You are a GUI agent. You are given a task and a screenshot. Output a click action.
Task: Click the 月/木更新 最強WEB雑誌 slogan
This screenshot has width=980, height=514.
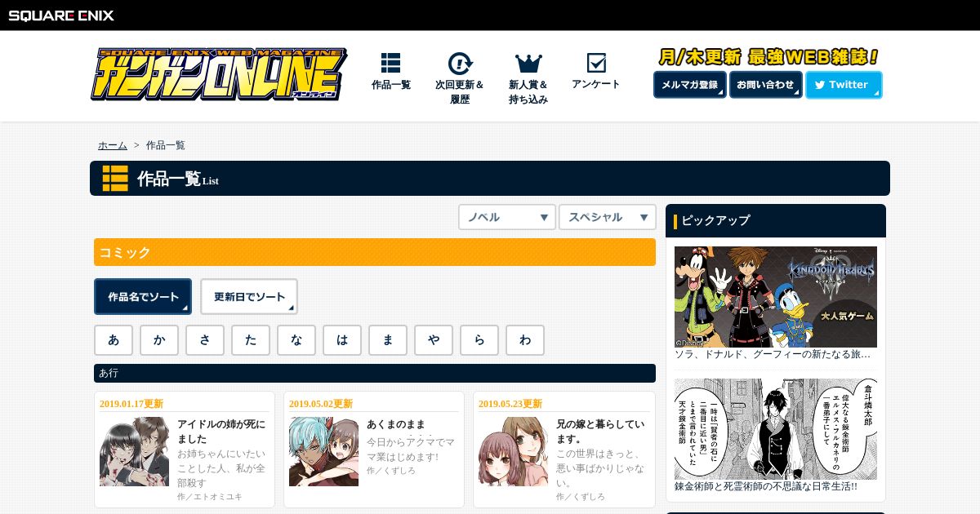tap(768, 57)
